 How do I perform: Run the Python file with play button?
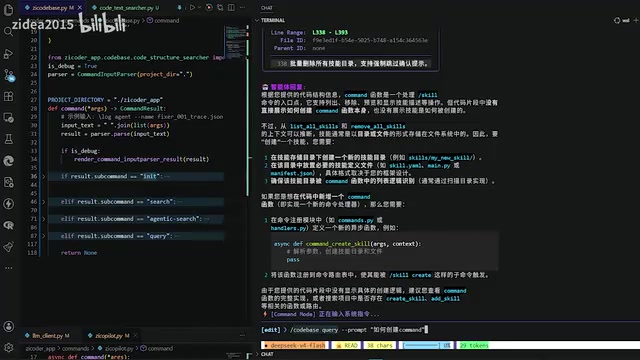[x=192, y=7]
